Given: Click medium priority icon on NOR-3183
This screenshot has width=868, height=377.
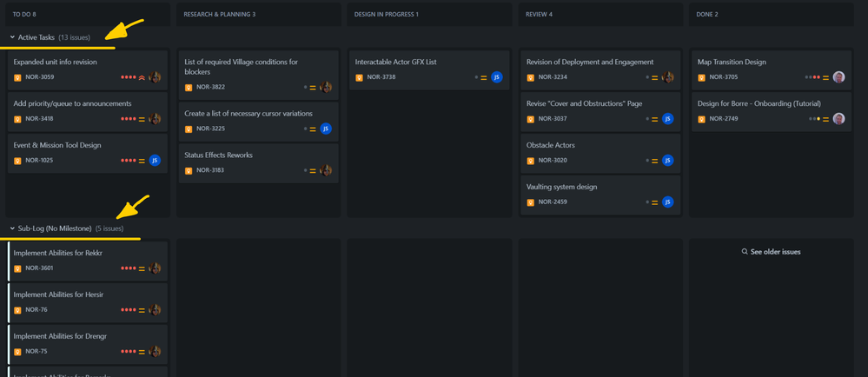Looking at the screenshot, I should click(x=313, y=170).
